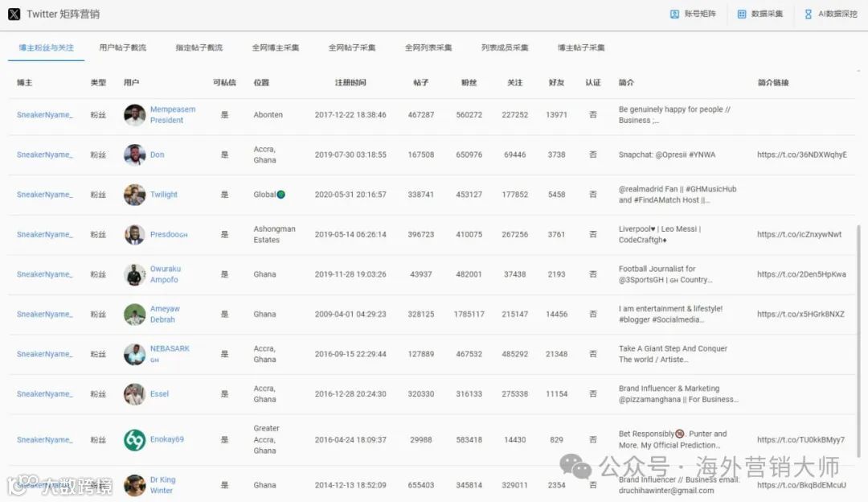Click Owuraku Ampofo avatar
Screen dimensions: 868x502
point(134,274)
